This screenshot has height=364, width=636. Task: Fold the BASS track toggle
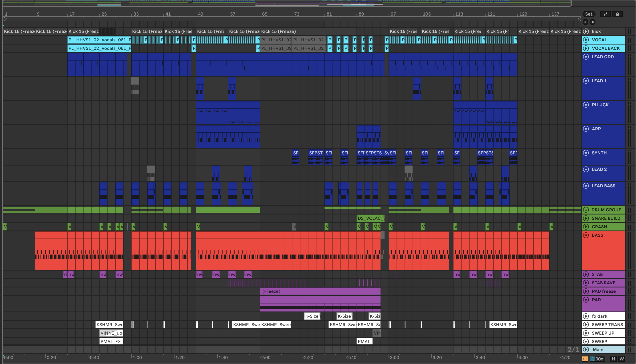[586, 235]
